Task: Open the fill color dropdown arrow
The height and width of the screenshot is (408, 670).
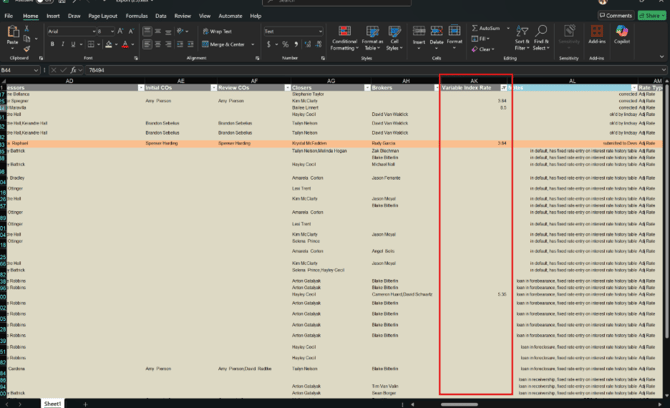Action: click(x=116, y=44)
